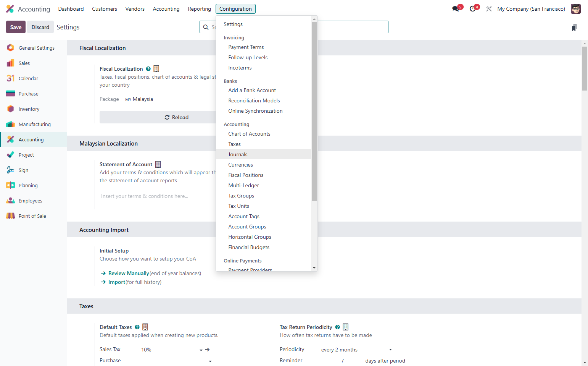Click Tax Return Periodicity help icon
588x366 pixels.
pyautogui.click(x=338, y=327)
